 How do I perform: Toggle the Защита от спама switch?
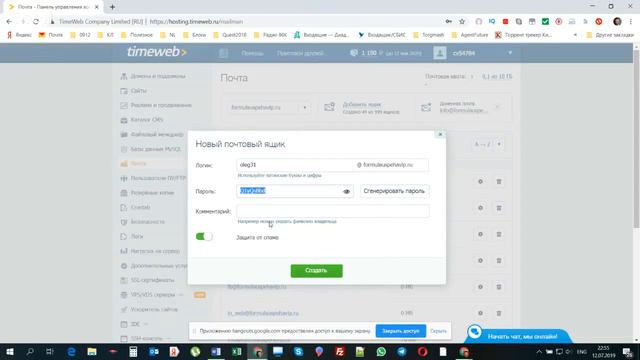pyautogui.click(x=204, y=237)
